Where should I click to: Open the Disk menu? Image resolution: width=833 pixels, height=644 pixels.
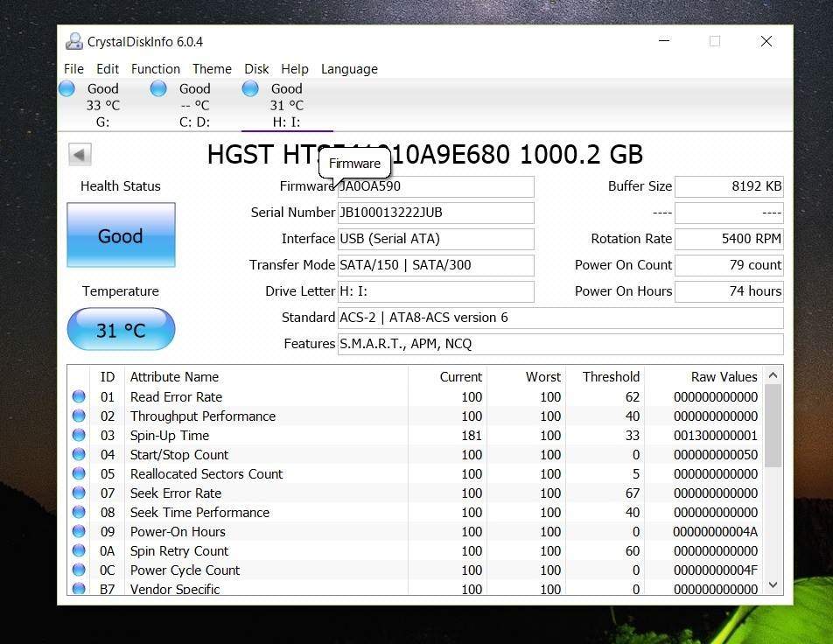tap(256, 69)
